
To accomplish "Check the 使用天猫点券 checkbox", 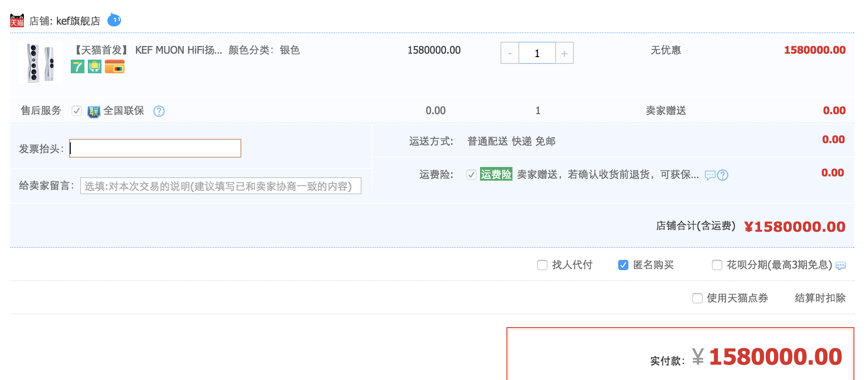I will [697, 298].
